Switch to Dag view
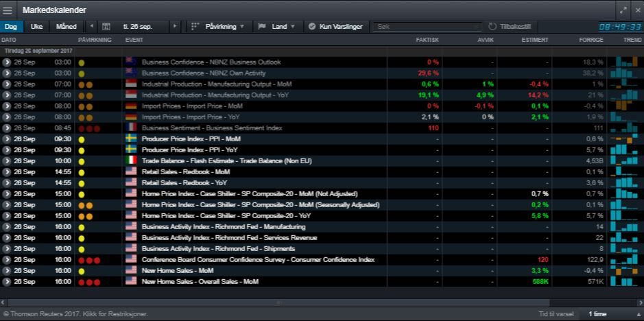The image size is (644, 321). pos(11,26)
